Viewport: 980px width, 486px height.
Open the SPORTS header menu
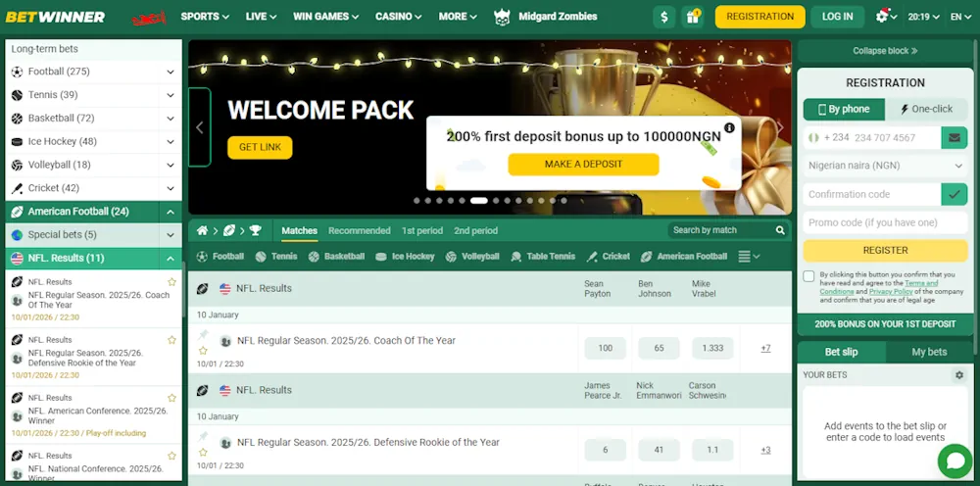[205, 17]
